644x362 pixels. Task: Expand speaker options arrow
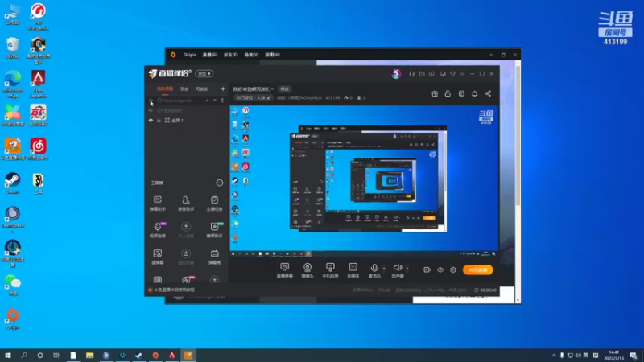point(407,269)
